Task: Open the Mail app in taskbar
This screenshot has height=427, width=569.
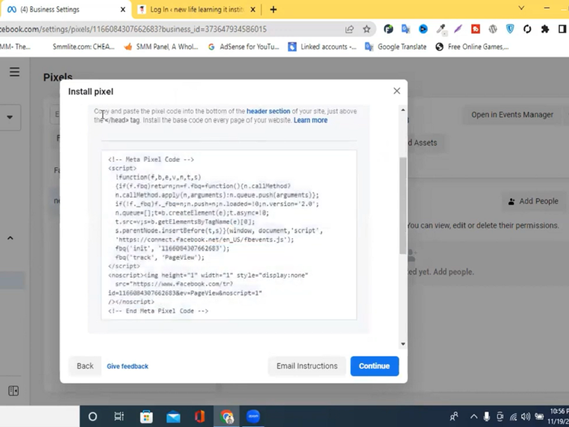Action: pyautogui.click(x=173, y=417)
